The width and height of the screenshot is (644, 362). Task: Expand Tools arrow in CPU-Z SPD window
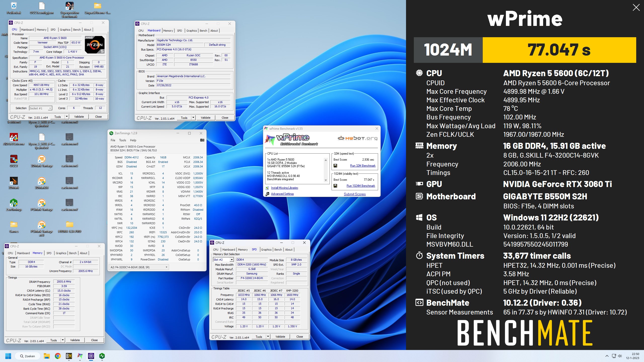tap(268, 337)
